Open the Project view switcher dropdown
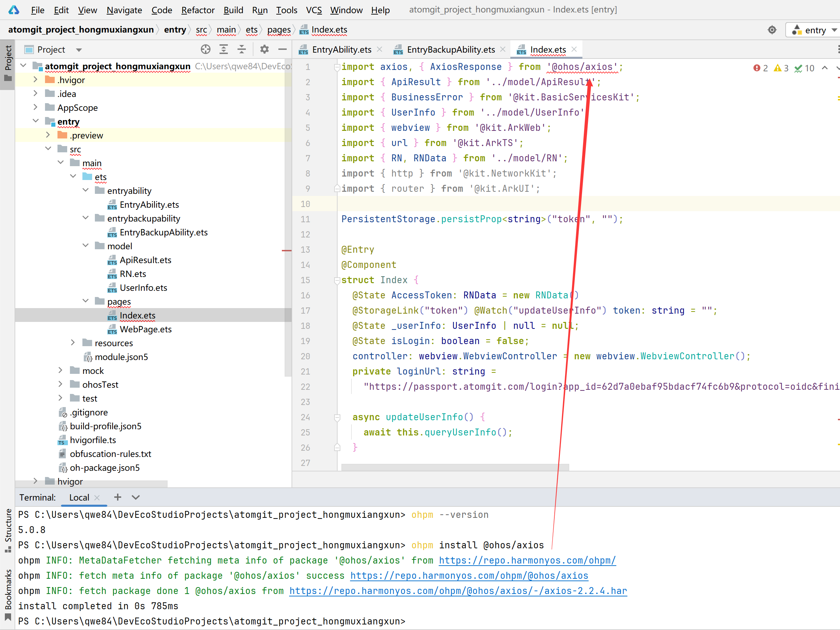Screen dimensions: 840x630 [79, 49]
